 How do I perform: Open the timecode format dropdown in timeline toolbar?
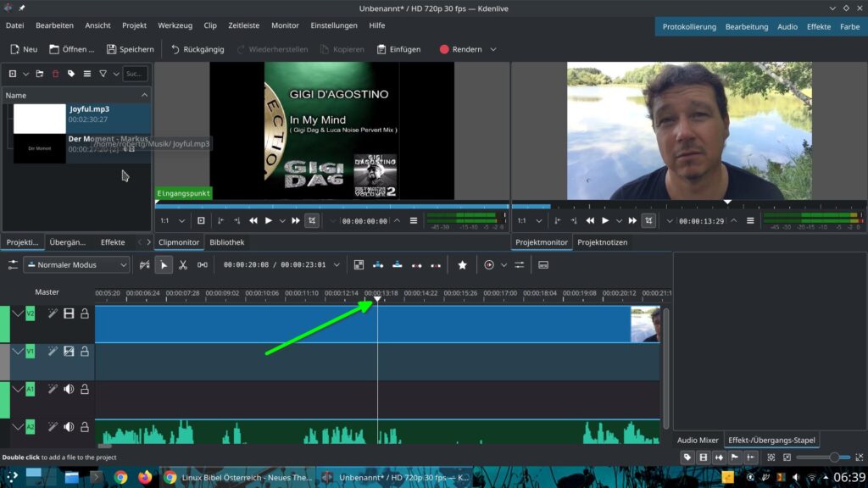pyautogui.click(x=337, y=265)
